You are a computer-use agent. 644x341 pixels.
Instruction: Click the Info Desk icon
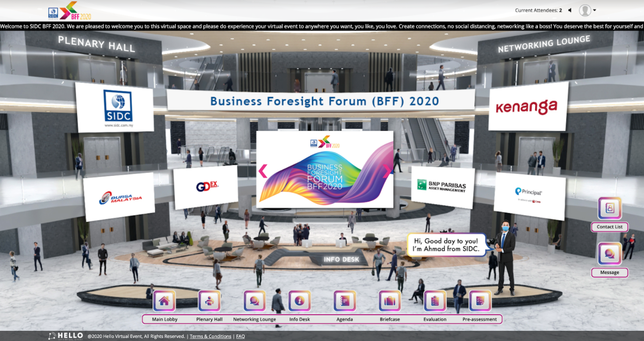click(x=299, y=301)
